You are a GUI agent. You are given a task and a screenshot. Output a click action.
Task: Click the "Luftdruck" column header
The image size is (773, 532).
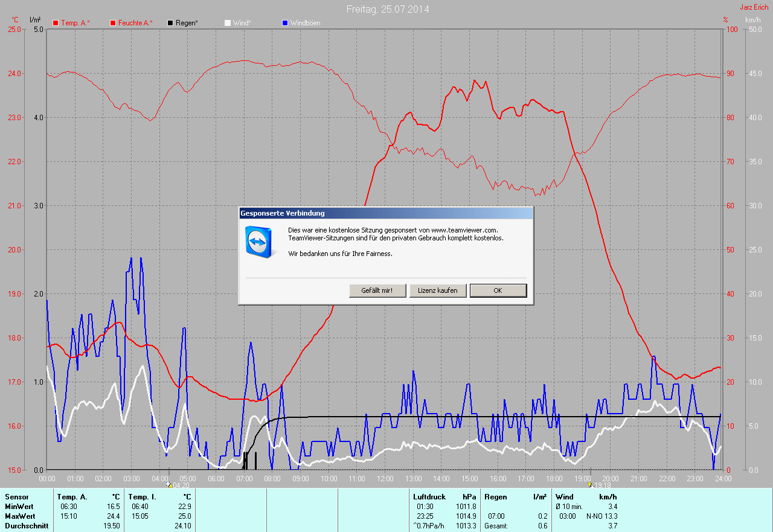(429, 497)
